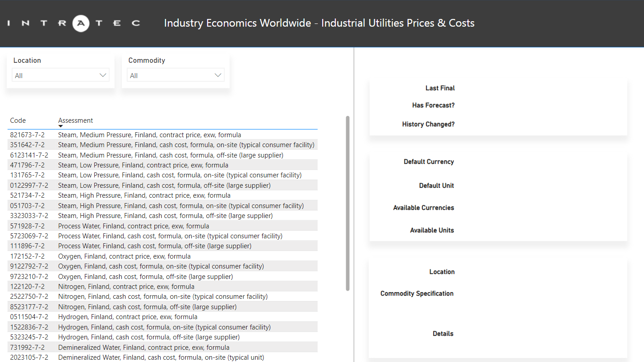644x362 pixels.
Task: Pick Oxygen Finland contract price assessment
Action: [124, 256]
